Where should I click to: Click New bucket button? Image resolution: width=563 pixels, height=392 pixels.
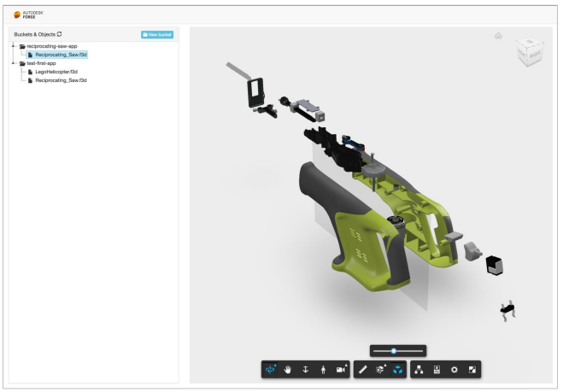(157, 34)
